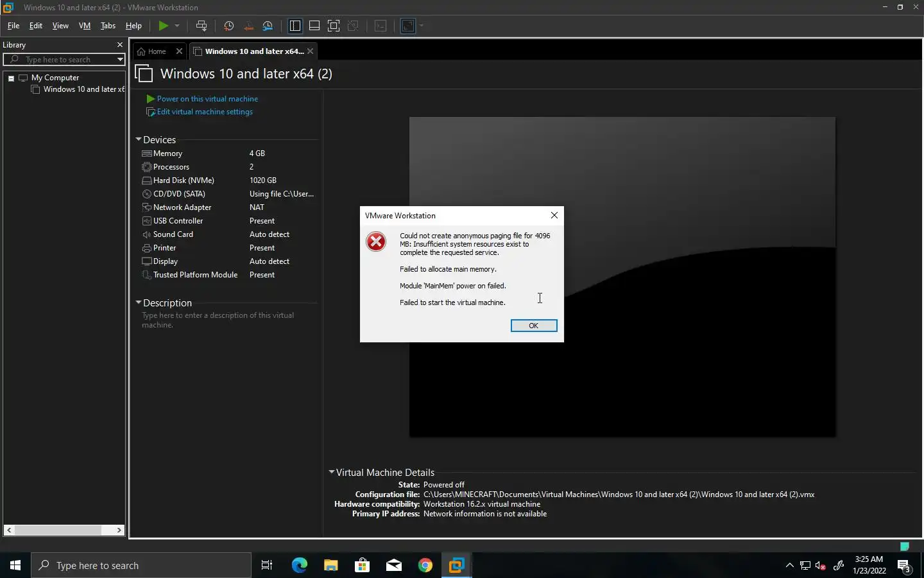Click the muted volume tray icon

point(821,566)
